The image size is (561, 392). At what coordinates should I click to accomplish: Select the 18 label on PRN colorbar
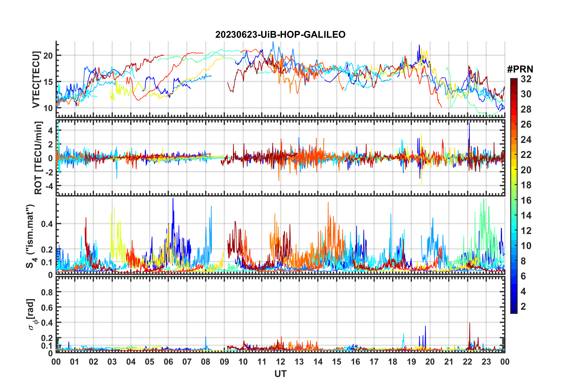pyautogui.click(x=526, y=185)
